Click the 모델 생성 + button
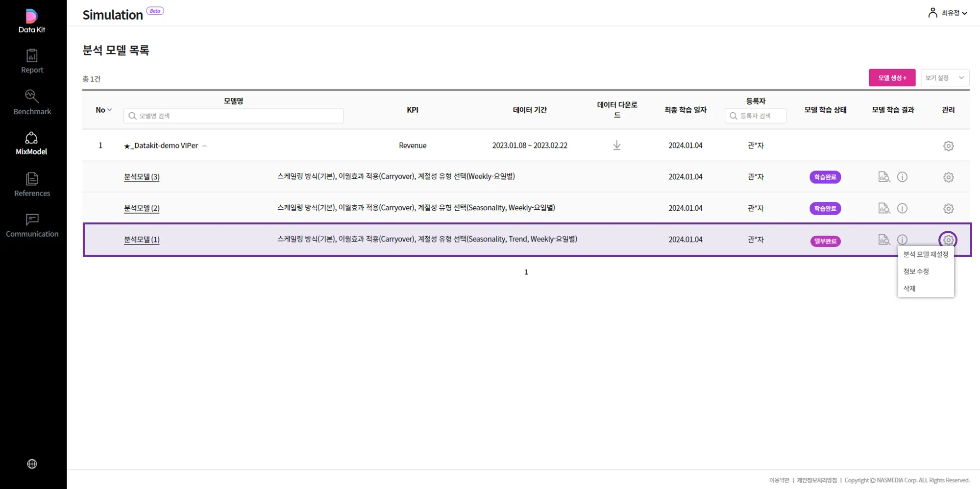Image resolution: width=980 pixels, height=489 pixels. (x=892, y=78)
